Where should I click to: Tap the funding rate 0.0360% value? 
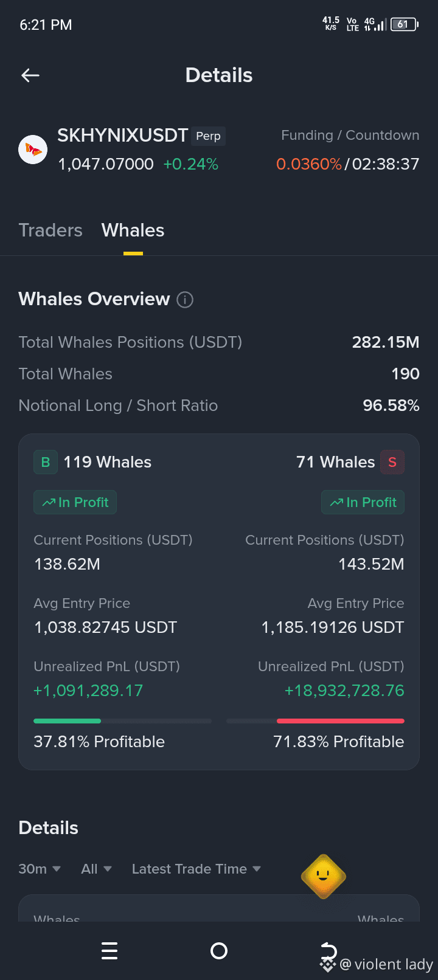[x=309, y=164]
